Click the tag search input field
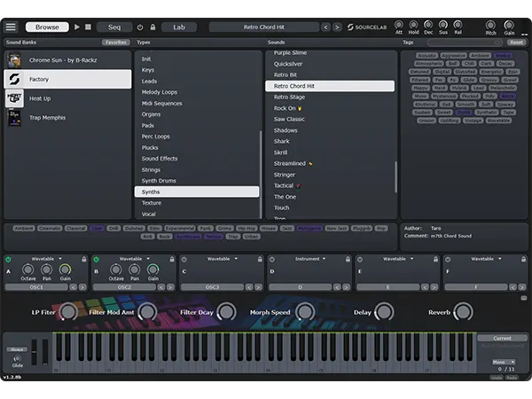This screenshot has width=532, height=399. click(x=465, y=43)
